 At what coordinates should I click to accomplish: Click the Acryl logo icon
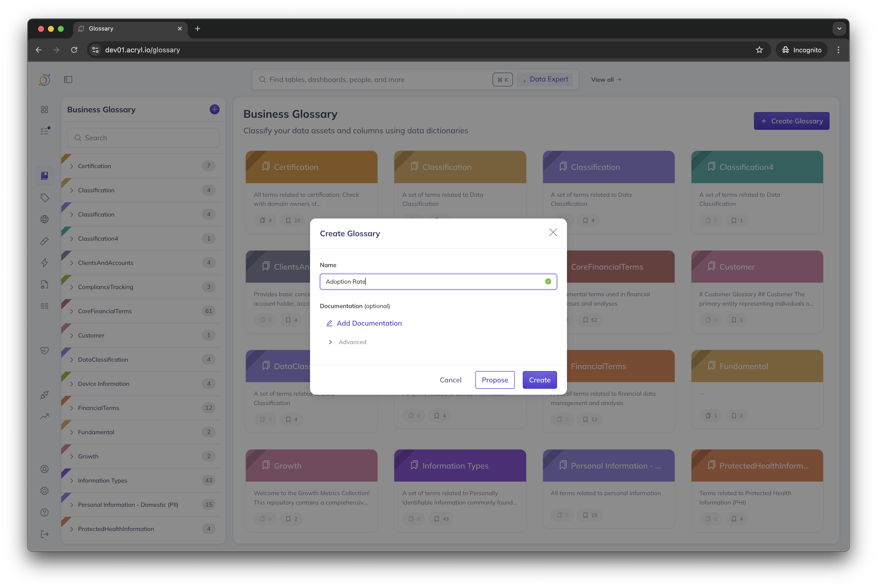[44, 79]
